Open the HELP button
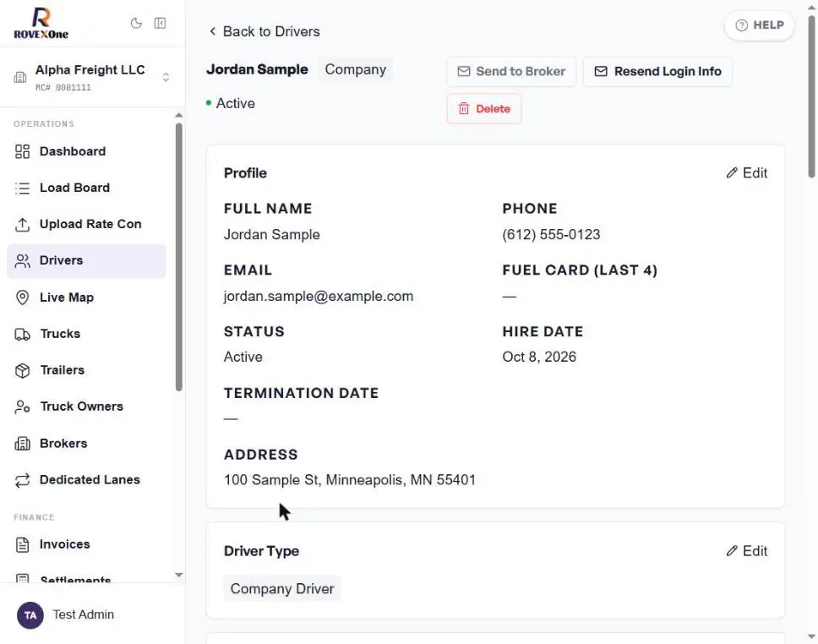818x644 pixels. pyautogui.click(x=759, y=25)
